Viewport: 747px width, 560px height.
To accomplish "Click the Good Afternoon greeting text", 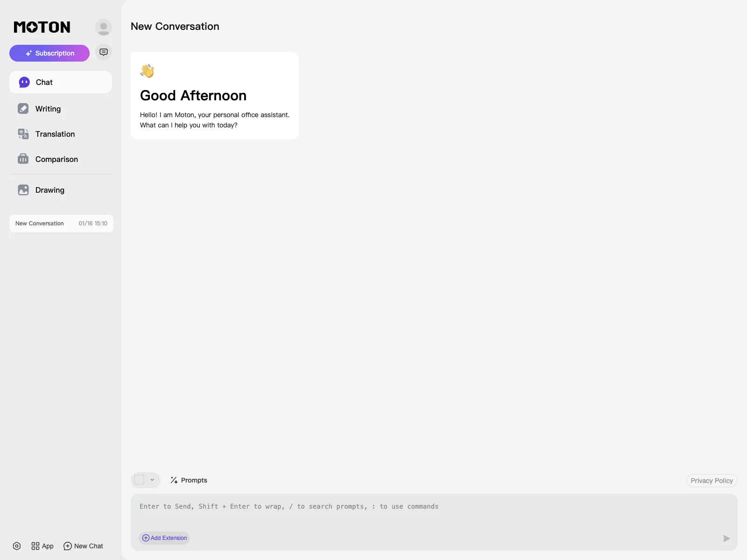I will pyautogui.click(x=193, y=95).
